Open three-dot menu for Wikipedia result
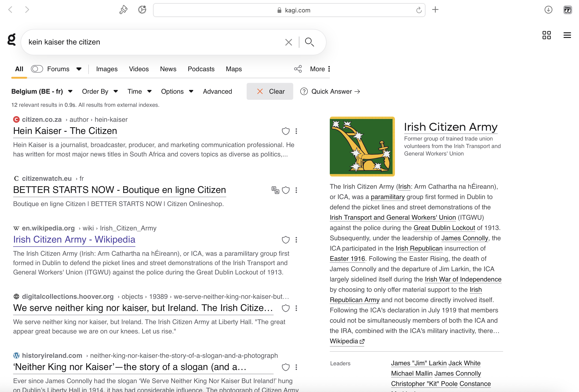579x392 pixels. [x=296, y=240]
